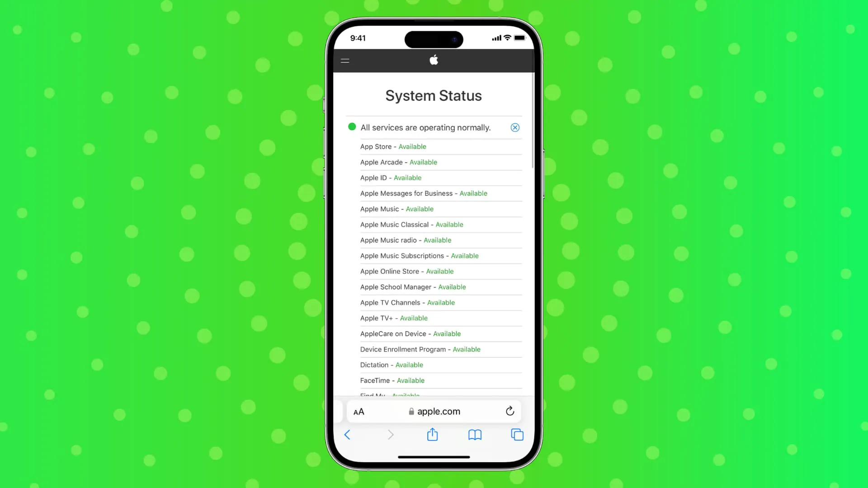
Task: Toggle the green status indicator dot
Action: pos(352,127)
